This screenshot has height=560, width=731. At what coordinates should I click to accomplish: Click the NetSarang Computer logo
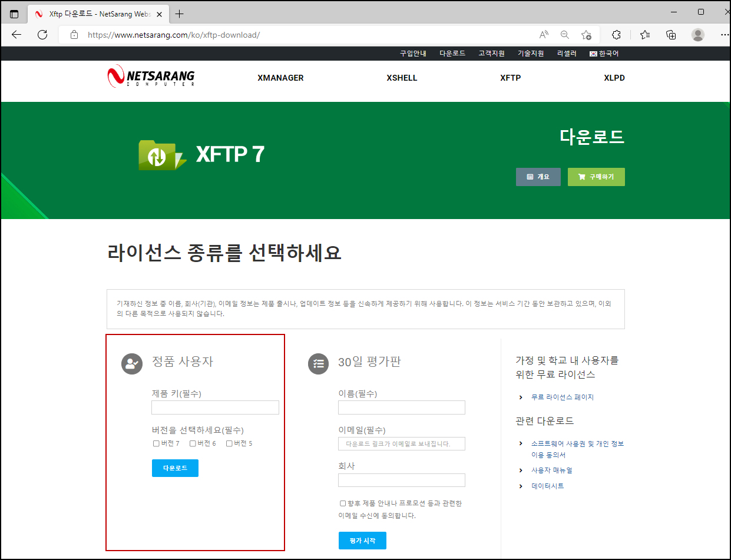[x=151, y=77]
